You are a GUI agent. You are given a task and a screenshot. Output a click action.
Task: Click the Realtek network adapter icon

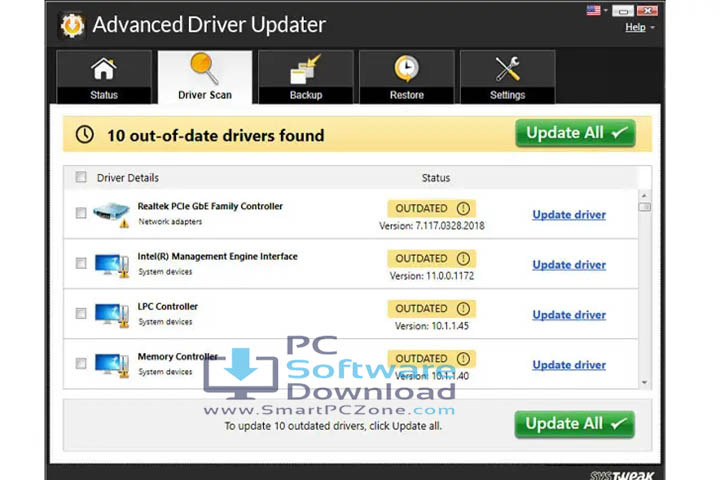pyautogui.click(x=111, y=214)
